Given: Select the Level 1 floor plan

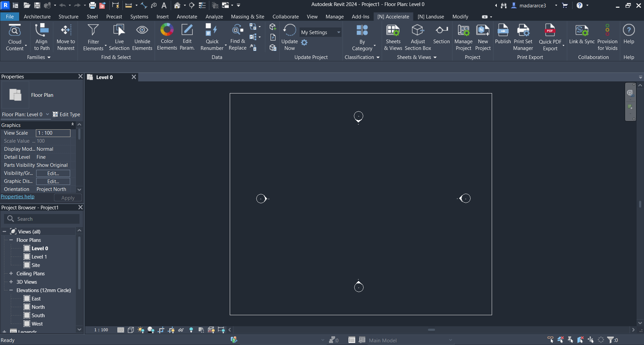Looking at the screenshot, I should coord(39,257).
